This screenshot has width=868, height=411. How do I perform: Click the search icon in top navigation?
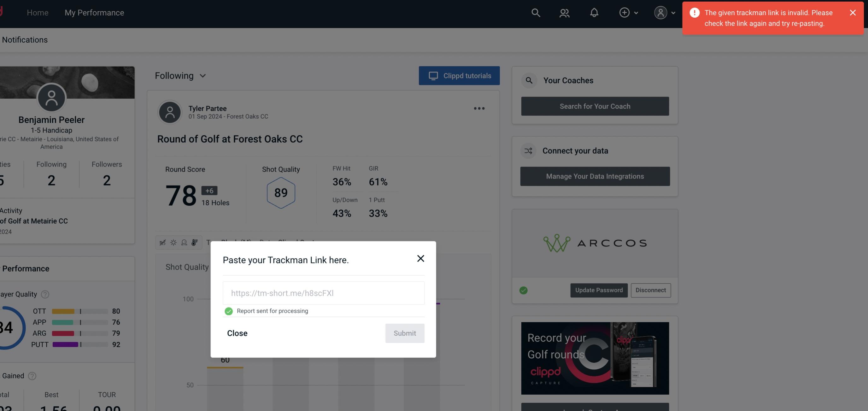point(535,12)
